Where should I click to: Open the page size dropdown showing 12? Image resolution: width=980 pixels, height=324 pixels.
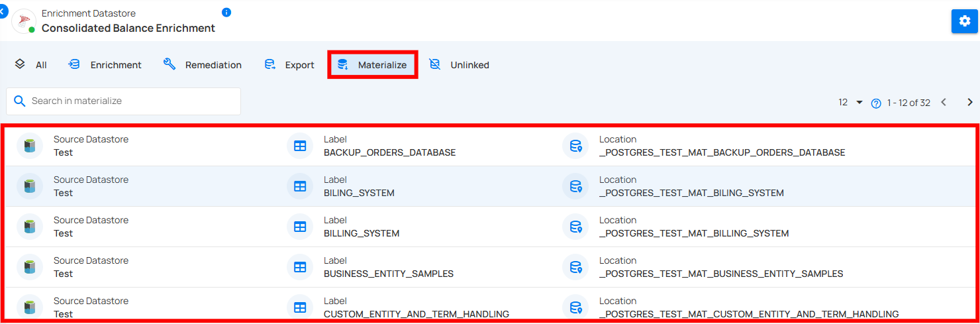[851, 103]
